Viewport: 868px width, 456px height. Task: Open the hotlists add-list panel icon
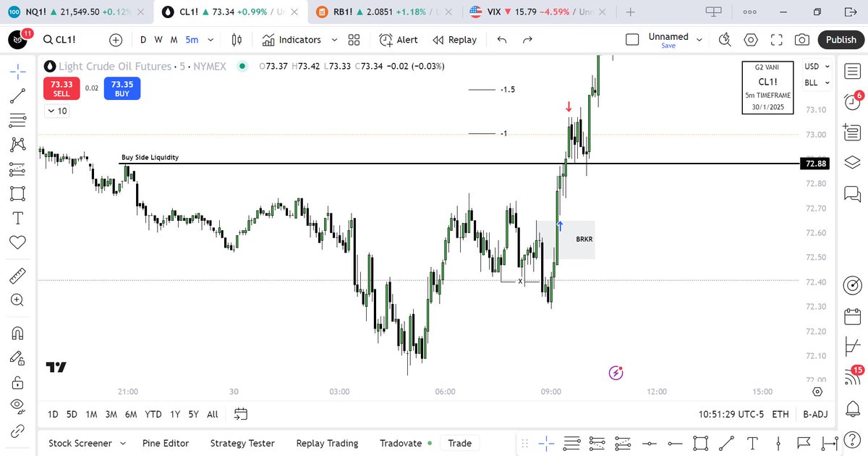(852, 132)
